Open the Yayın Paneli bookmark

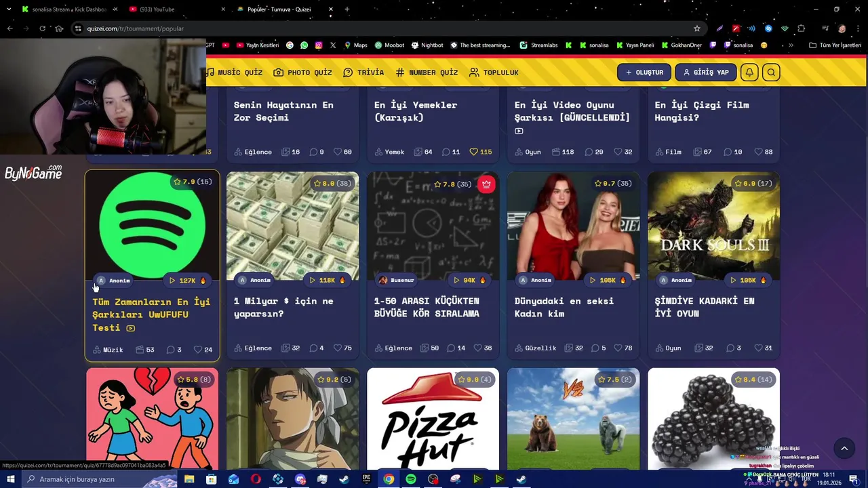(x=635, y=45)
